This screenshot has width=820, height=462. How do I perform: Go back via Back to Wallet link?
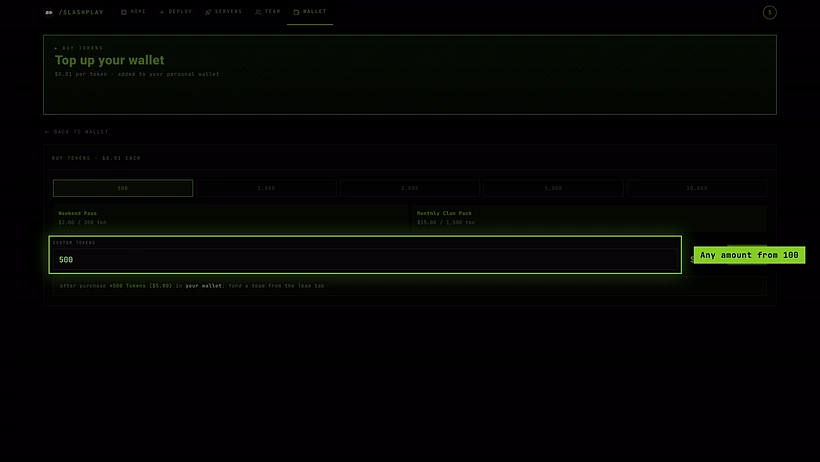pyautogui.click(x=76, y=132)
